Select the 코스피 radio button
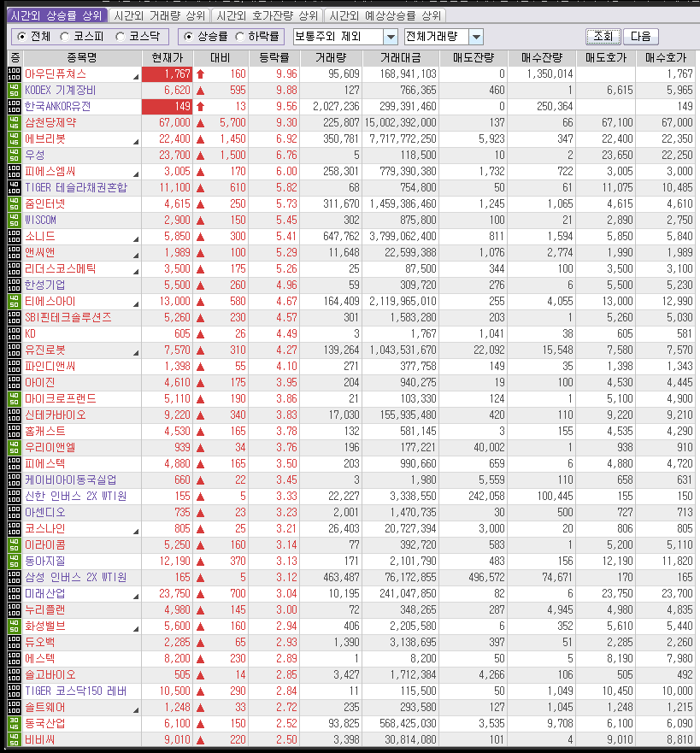 click(65, 37)
